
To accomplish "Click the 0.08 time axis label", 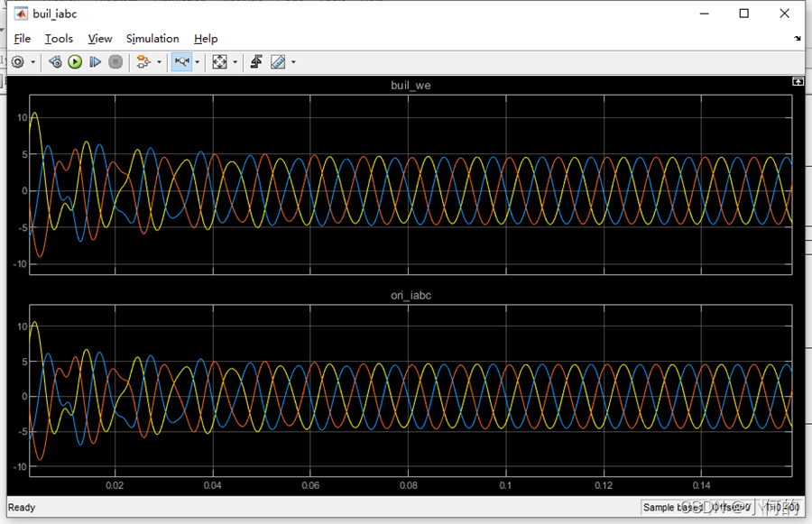I will (409, 486).
